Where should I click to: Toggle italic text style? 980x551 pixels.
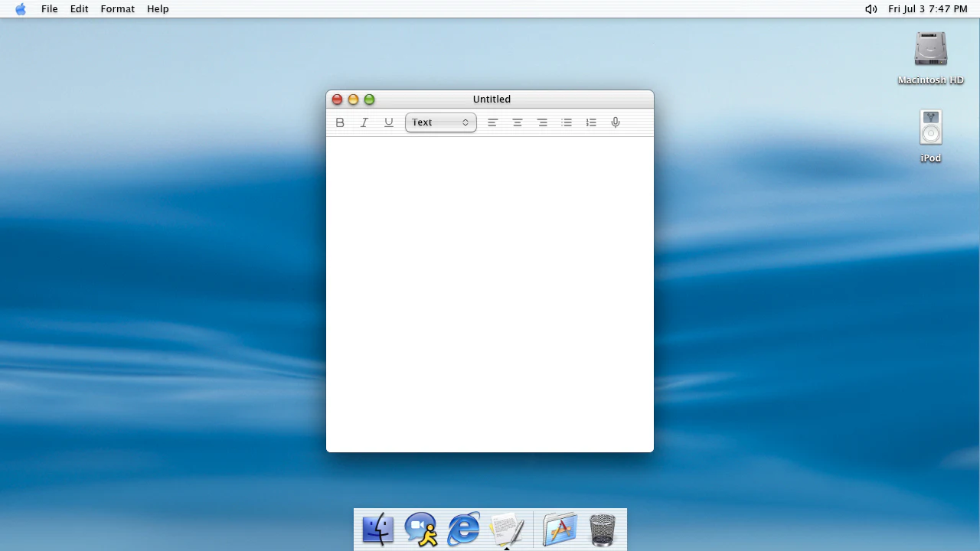(364, 122)
